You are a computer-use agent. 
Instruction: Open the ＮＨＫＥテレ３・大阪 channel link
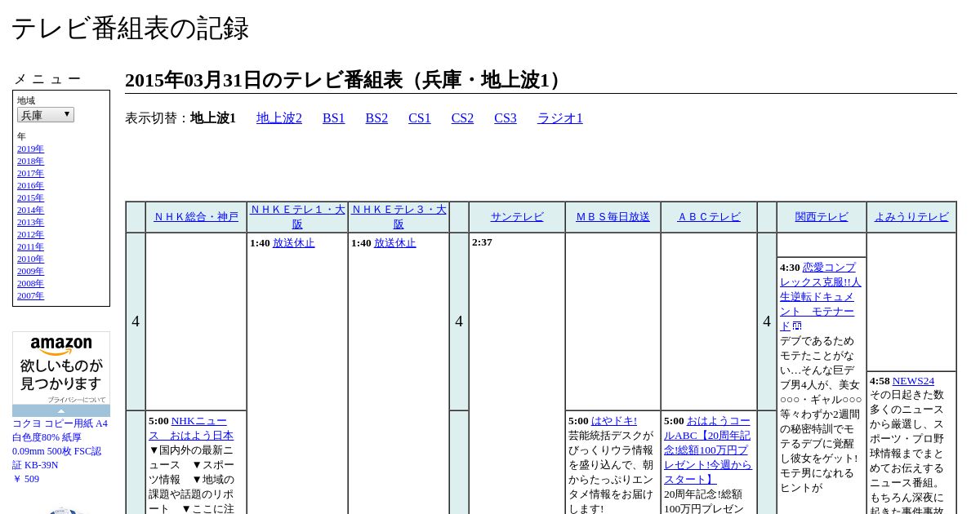click(x=399, y=217)
